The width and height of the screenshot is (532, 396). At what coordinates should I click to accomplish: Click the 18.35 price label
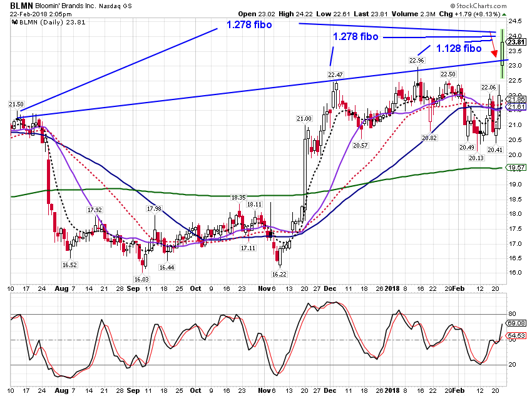(238, 197)
